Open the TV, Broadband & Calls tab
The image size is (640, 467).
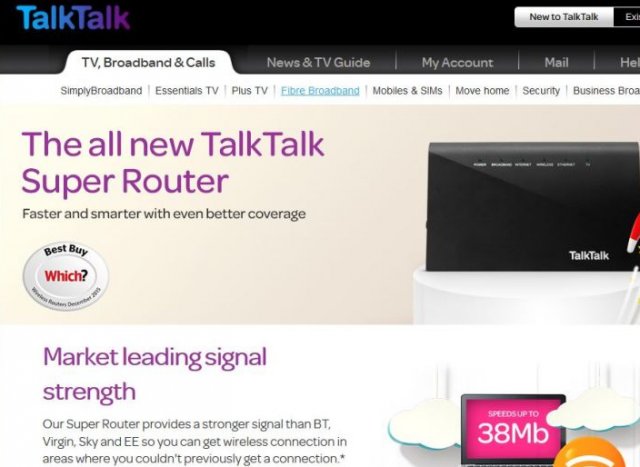coord(149,62)
